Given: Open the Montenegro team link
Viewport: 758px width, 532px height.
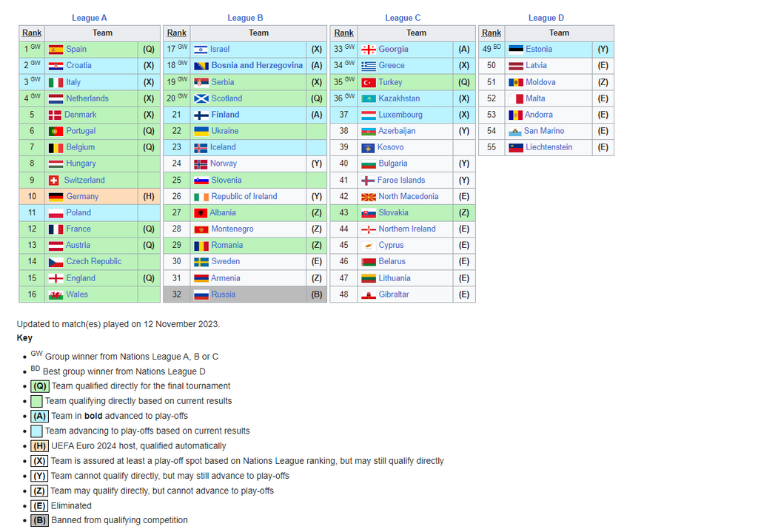Looking at the screenshot, I should click(x=232, y=229).
